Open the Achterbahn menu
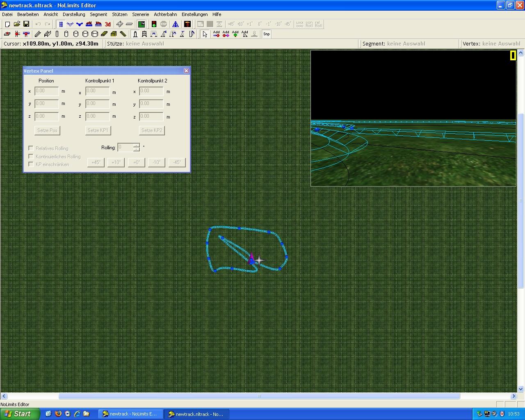 coord(165,14)
